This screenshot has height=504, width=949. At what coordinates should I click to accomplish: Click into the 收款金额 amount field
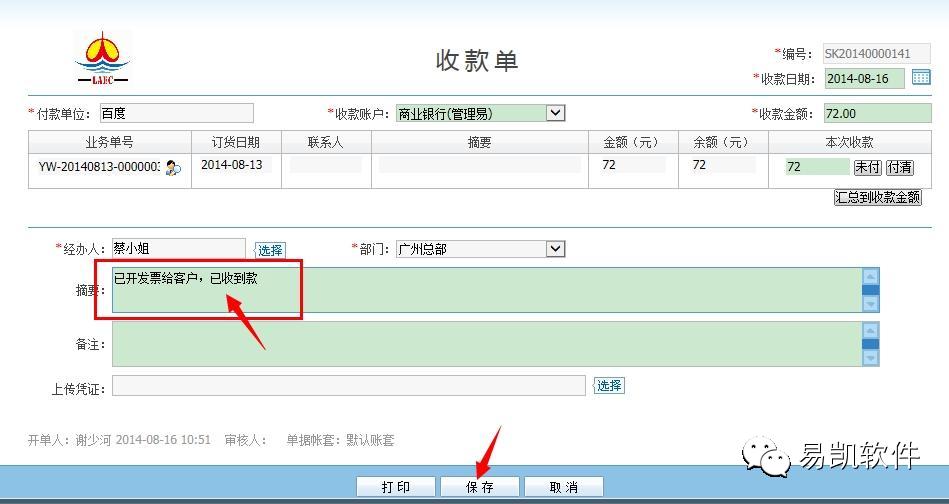(877, 114)
